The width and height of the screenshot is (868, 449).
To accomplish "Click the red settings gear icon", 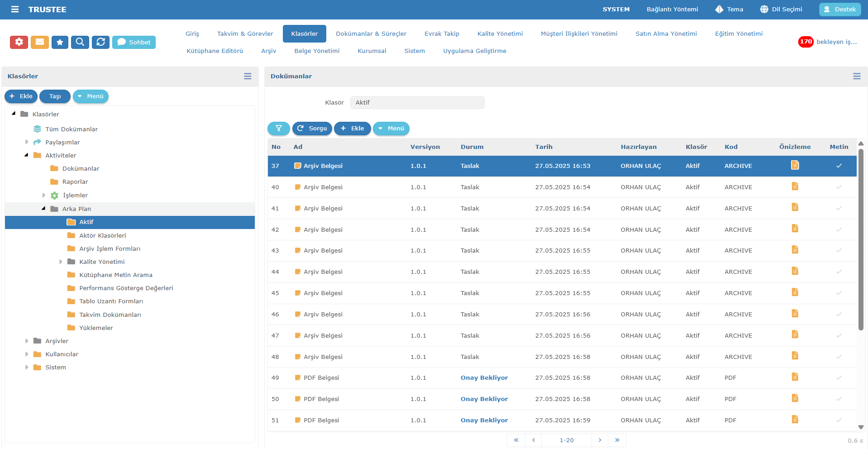I will point(19,42).
